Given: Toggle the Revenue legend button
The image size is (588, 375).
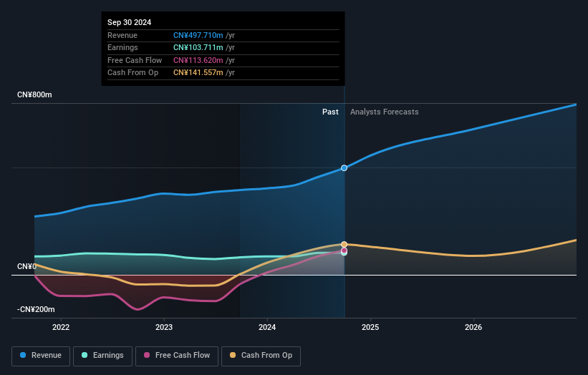Looking at the screenshot, I should click(41, 356).
